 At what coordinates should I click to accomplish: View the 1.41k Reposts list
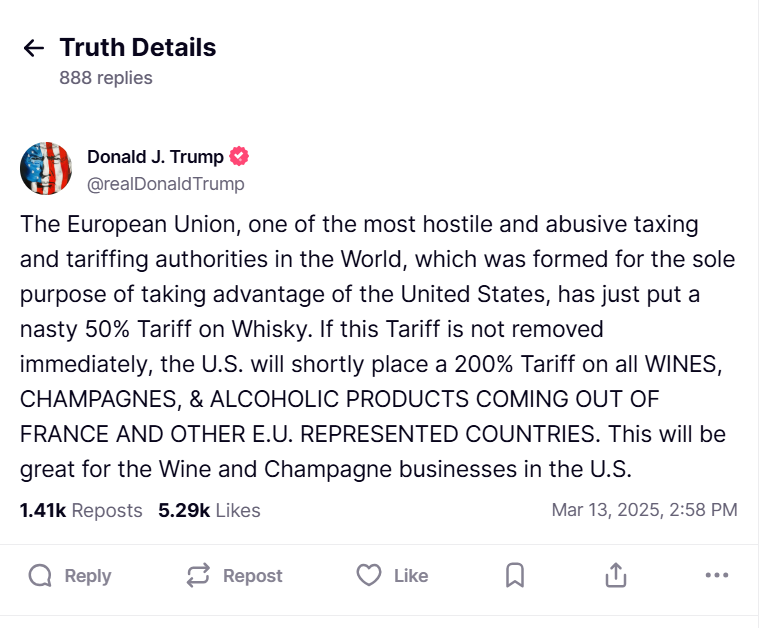[x=81, y=510]
